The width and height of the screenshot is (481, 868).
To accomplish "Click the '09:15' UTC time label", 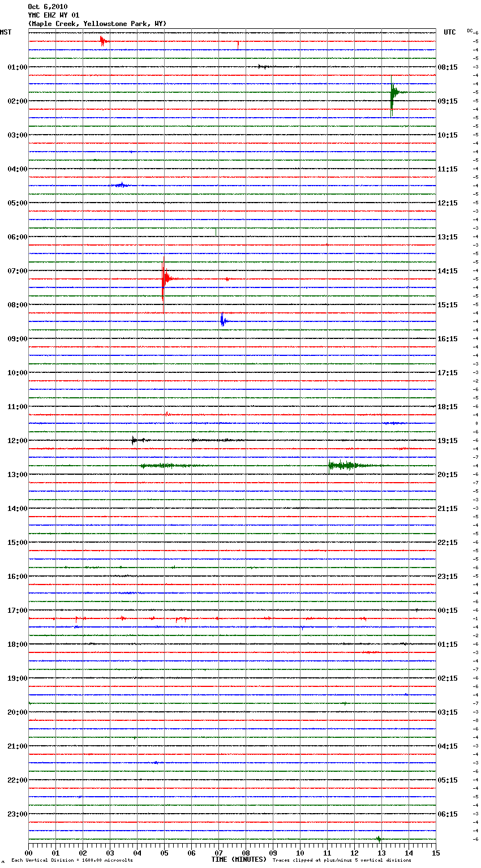I will pos(448,101).
